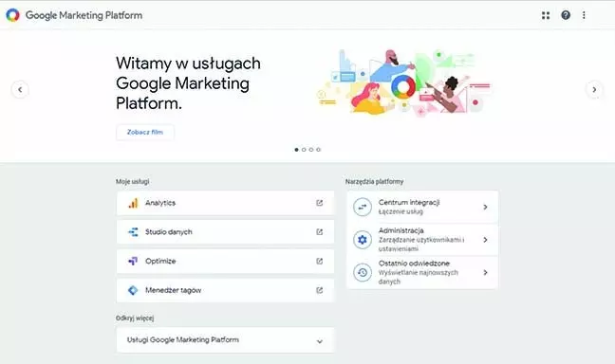Screen dimensions: 615x364
Task: Select the first carousel dot indicator
Action: (296, 150)
